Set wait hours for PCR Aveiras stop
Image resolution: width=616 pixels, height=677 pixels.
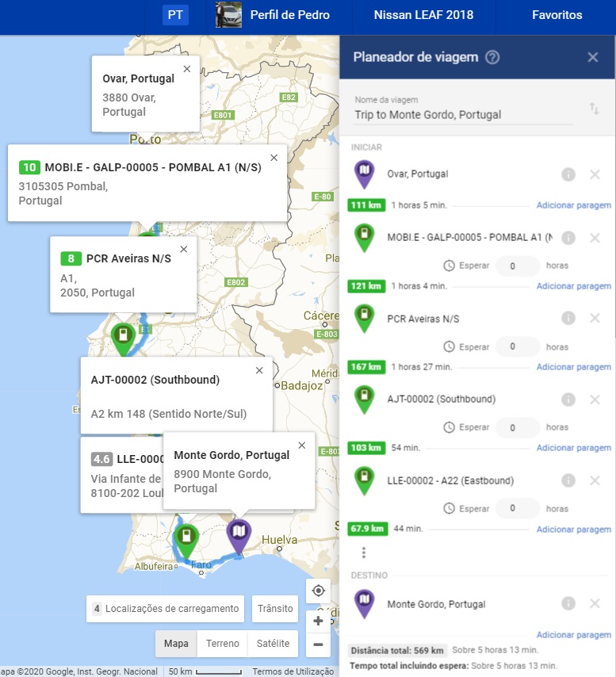click(x=518, y=346)
